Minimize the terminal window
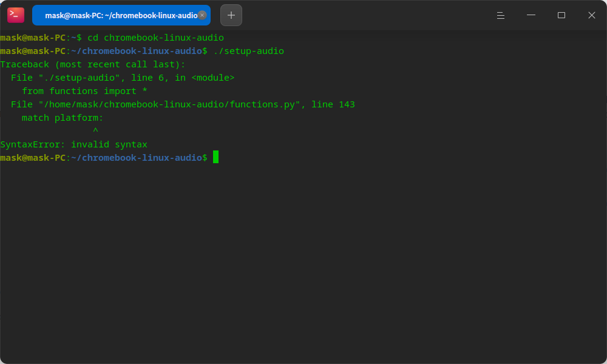Viewport: 607px width, 364px height. click(531, 15)
